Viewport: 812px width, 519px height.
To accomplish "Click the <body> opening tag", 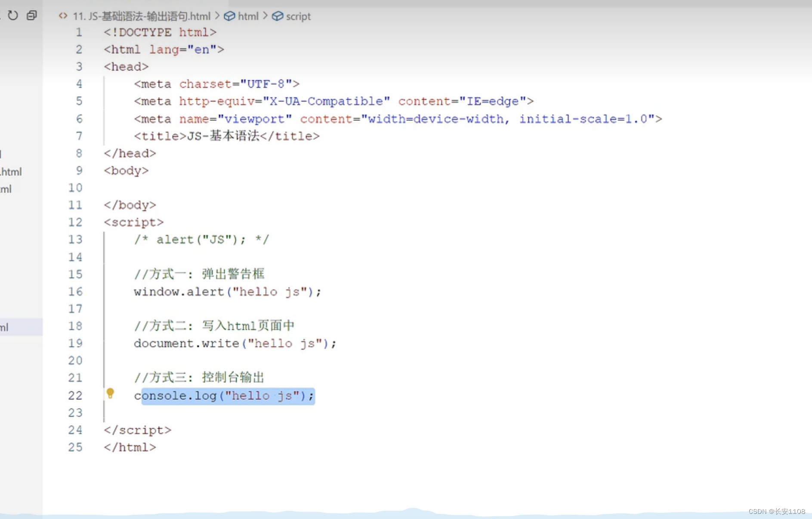I will click(x=126, y=171).
